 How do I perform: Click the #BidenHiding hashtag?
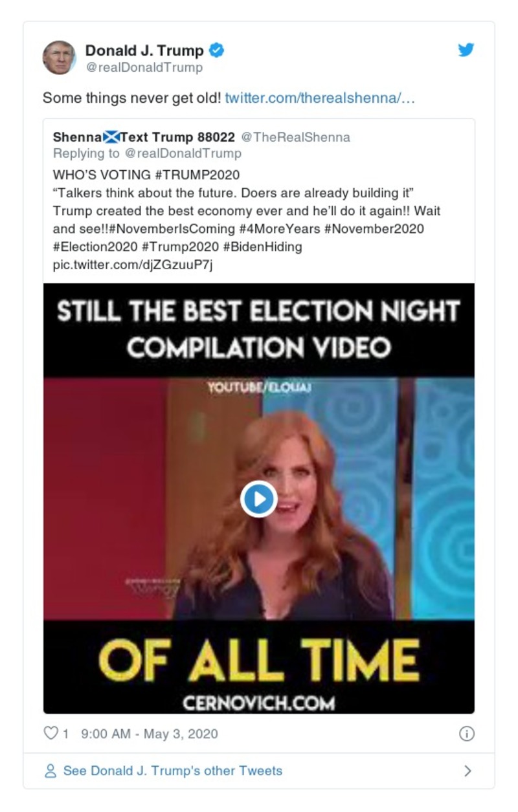pos(263,247)
